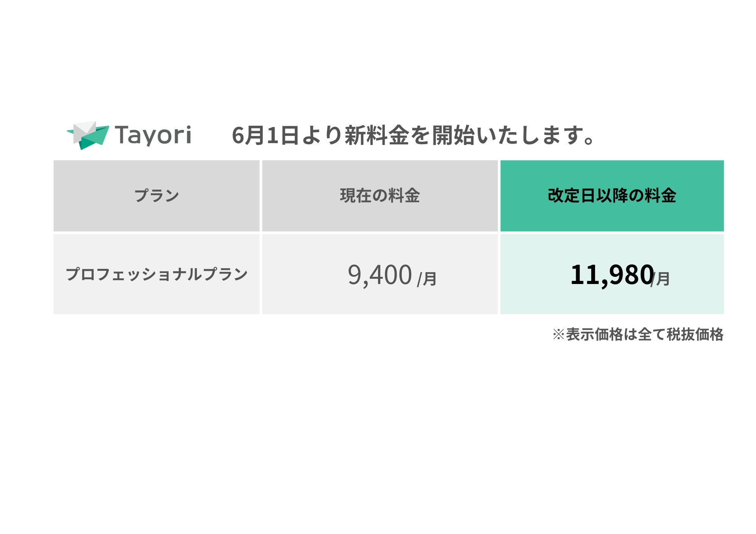Click the letter i ending Tayori
The height and width of the screenshot is (534, 756).
[x=188, y=135]
